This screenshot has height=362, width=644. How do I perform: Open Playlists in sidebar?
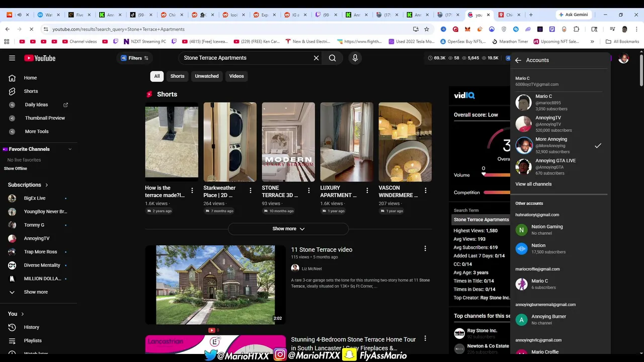tap(33, 340)
